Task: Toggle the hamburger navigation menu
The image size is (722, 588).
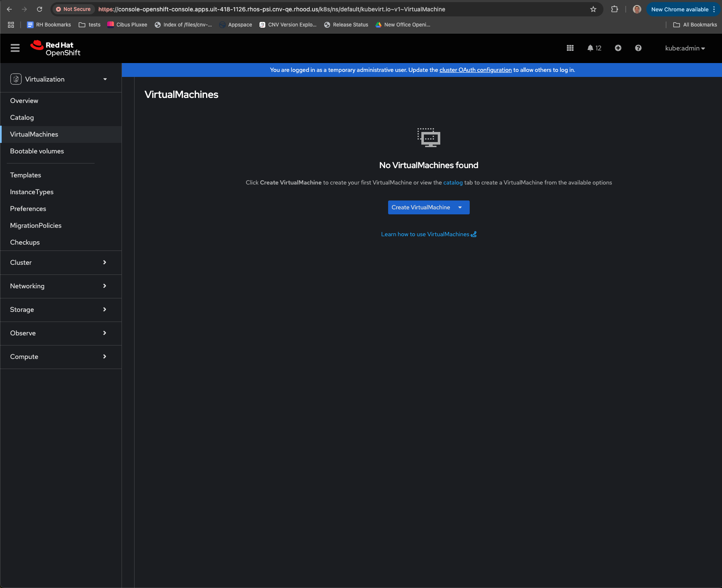Action: coord(15,48)
